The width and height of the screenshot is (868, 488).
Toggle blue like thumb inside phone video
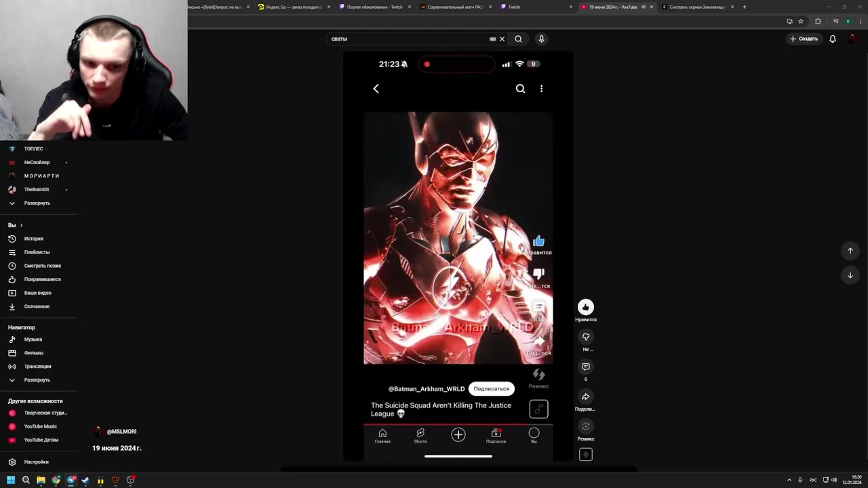pyautogui.click(x=538, y=241)
